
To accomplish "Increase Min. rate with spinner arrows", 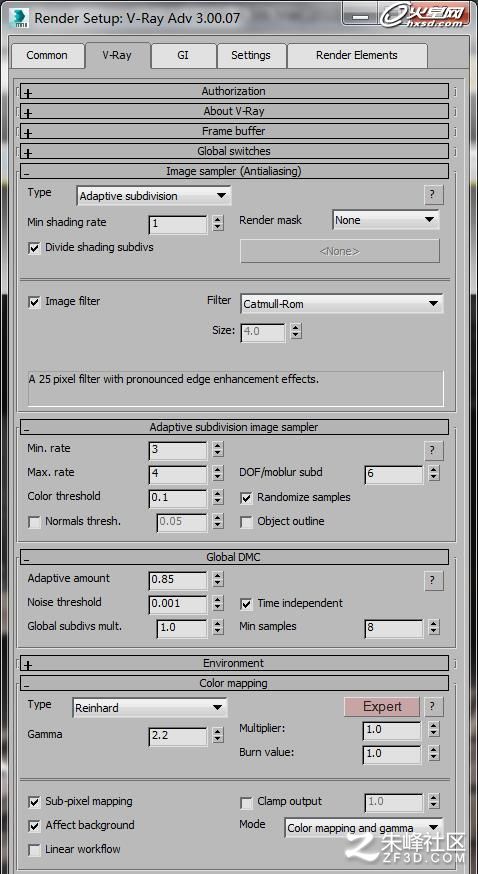I will 218,445.
